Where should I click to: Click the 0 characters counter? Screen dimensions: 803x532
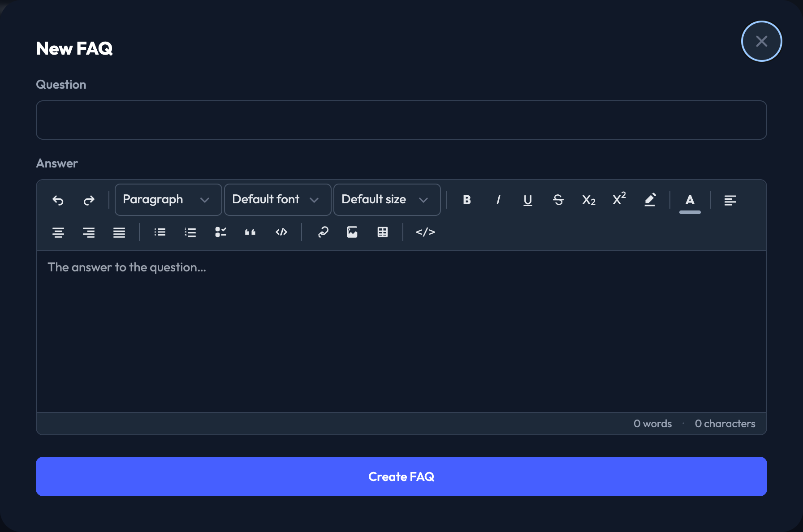[725, 424]
